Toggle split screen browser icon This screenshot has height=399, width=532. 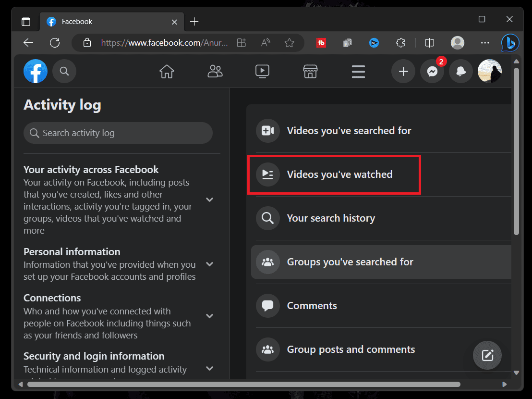click(430, 43)
